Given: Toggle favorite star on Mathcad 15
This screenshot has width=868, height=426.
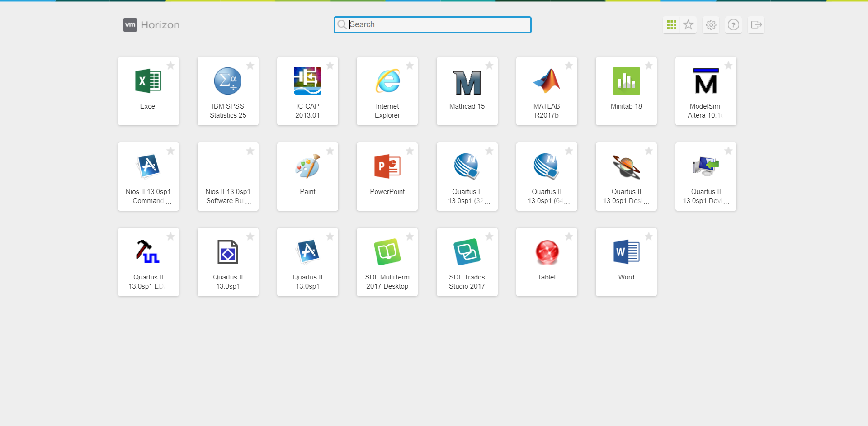Looking at the screenshot, I should pos(489,66).
